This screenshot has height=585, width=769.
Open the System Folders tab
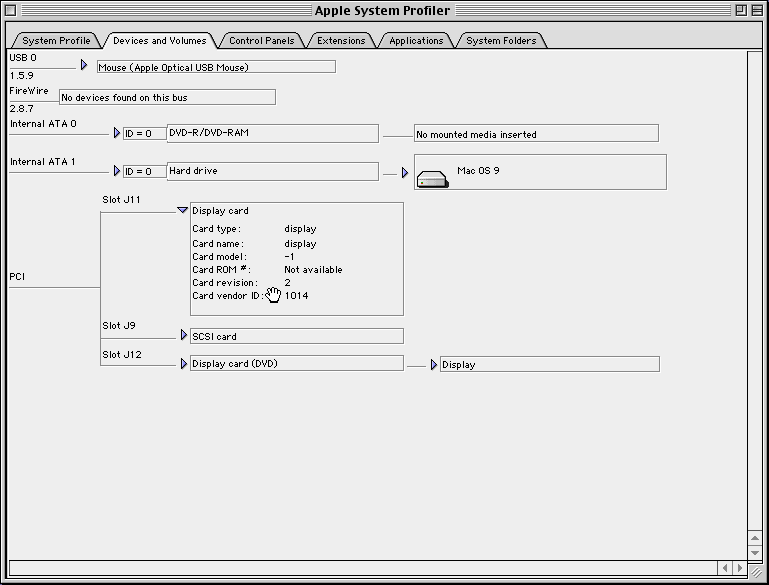501,41
